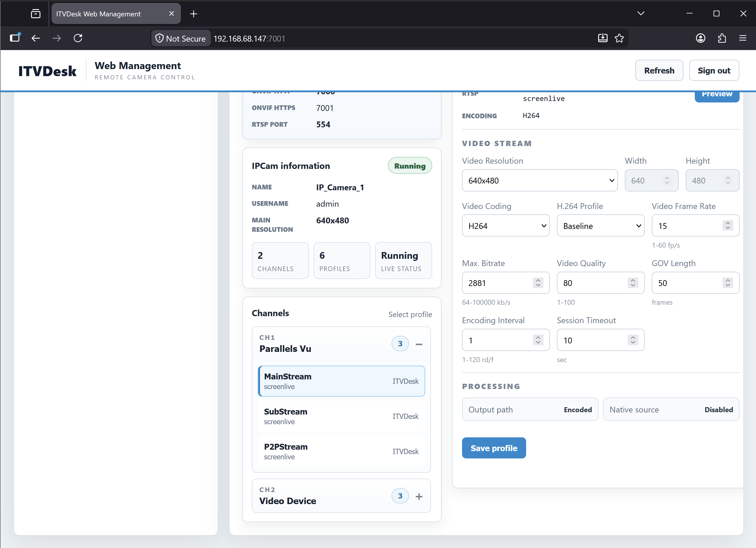Click the 6 PROFILES stat card
The height and width of the screenshot is (548, 756).
[x=342, y=260]
